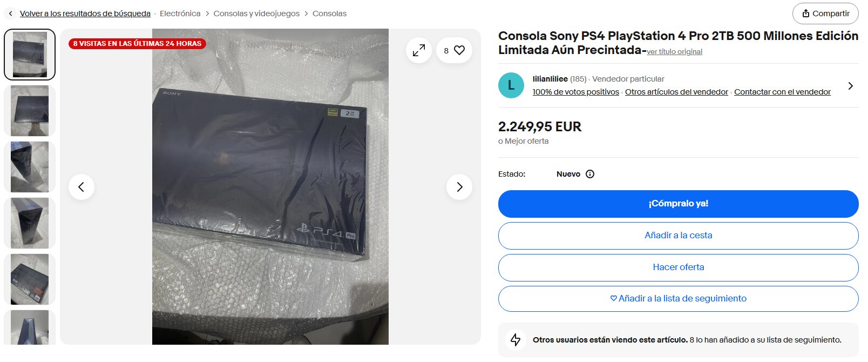Buy now with ¡Cómpralo ya!
The width and height of the screenshot is (868, 362).
coord(678,204)
